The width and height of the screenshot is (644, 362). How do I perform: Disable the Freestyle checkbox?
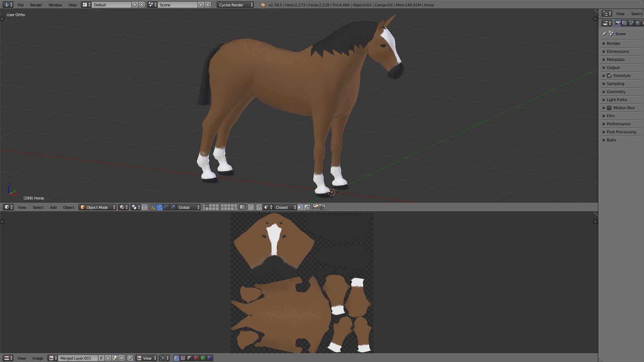click(609, 76)
